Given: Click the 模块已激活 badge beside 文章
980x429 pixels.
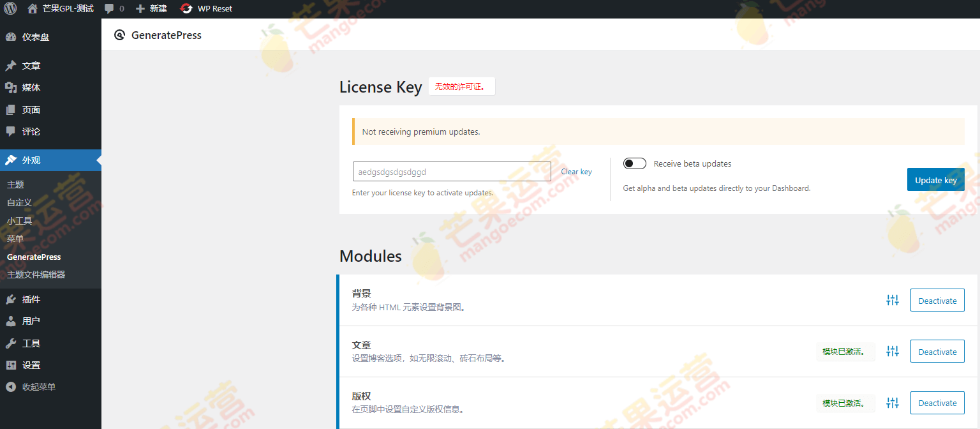Looking at the screenshot, I should click(845, 351).
